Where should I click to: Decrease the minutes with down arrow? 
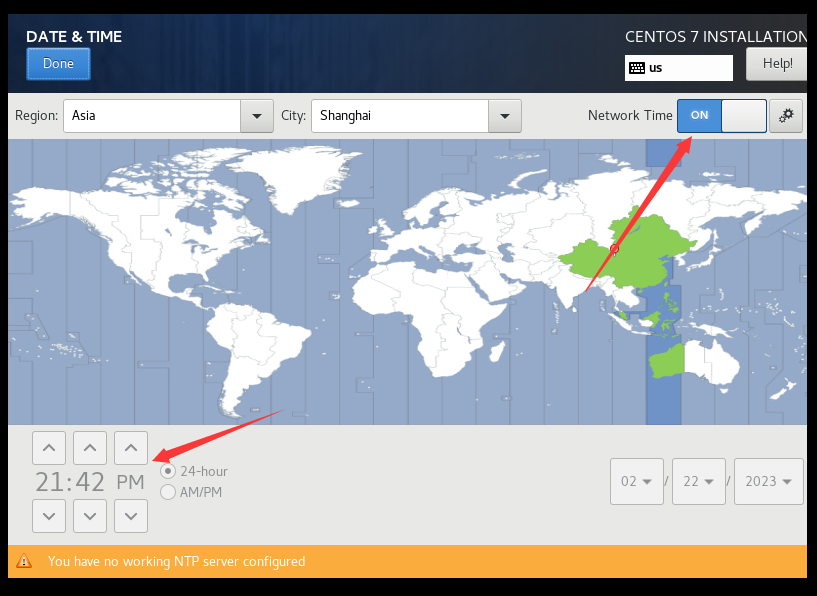click(90, 516)
